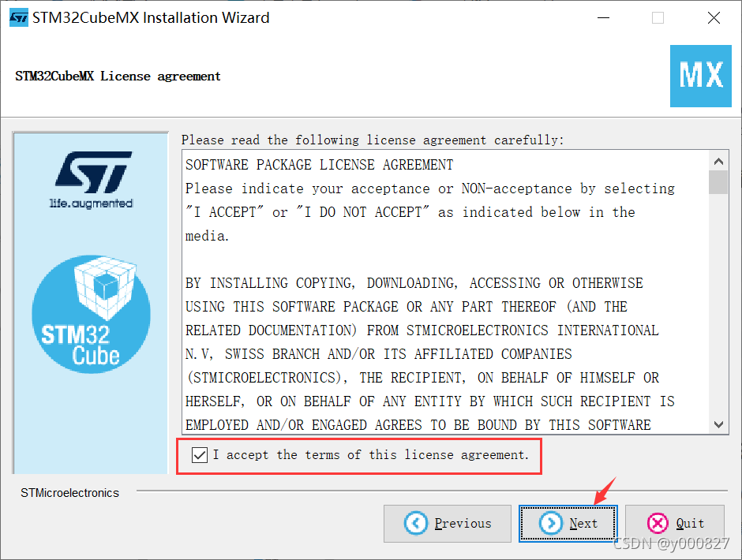
Task: Click the back arrow icon on Previous
Action: [x=415, y=523]
